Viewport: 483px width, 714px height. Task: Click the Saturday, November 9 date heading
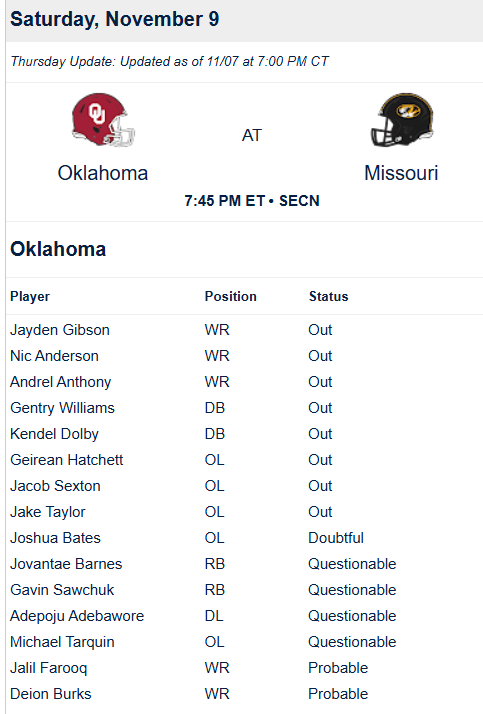115,19
